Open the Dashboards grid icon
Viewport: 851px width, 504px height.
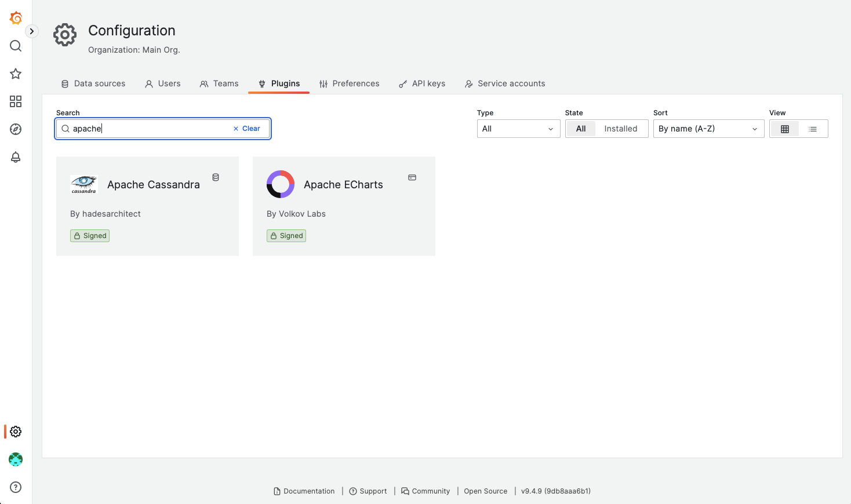click(16, 101)
